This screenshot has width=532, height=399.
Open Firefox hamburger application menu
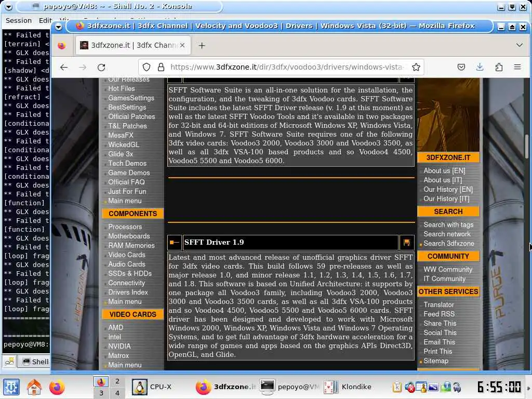[x=517, y=67]
